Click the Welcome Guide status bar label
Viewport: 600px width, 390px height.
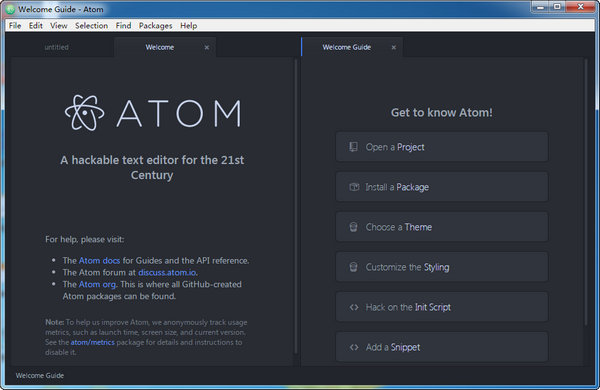point(40,375)
